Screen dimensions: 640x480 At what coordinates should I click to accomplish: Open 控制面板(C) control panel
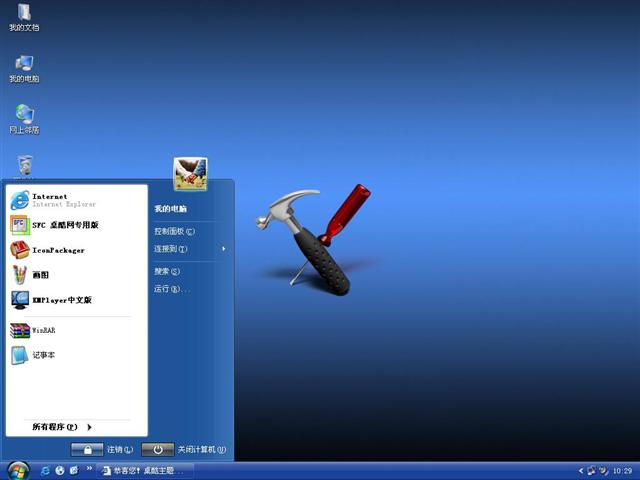175,231
